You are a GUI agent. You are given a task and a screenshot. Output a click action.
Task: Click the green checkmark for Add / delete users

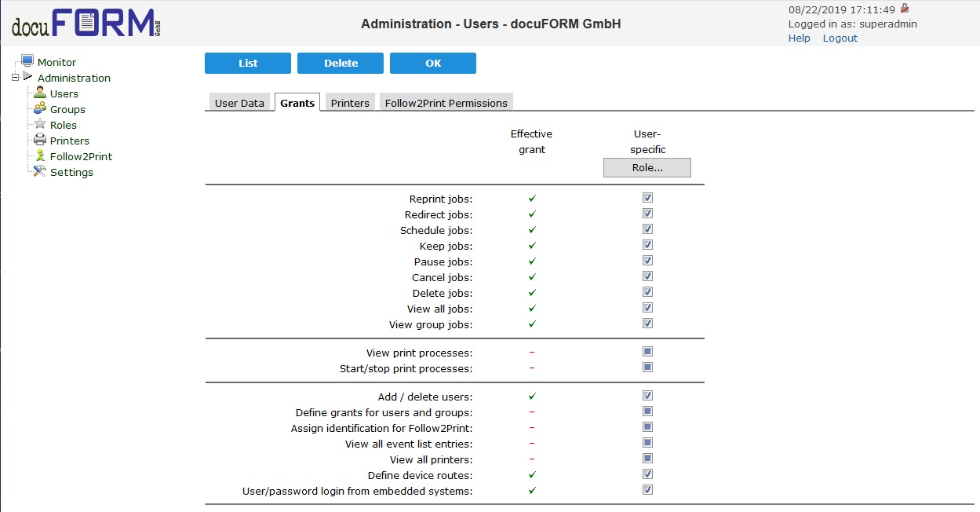pyautogui.click(x=532, y=396)
